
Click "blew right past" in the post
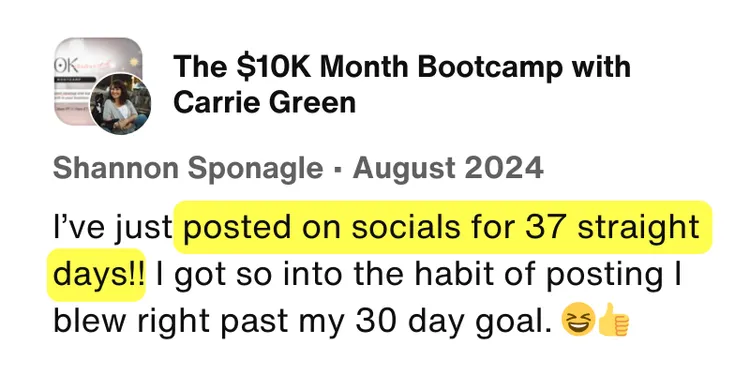click(x=170, y=321)
